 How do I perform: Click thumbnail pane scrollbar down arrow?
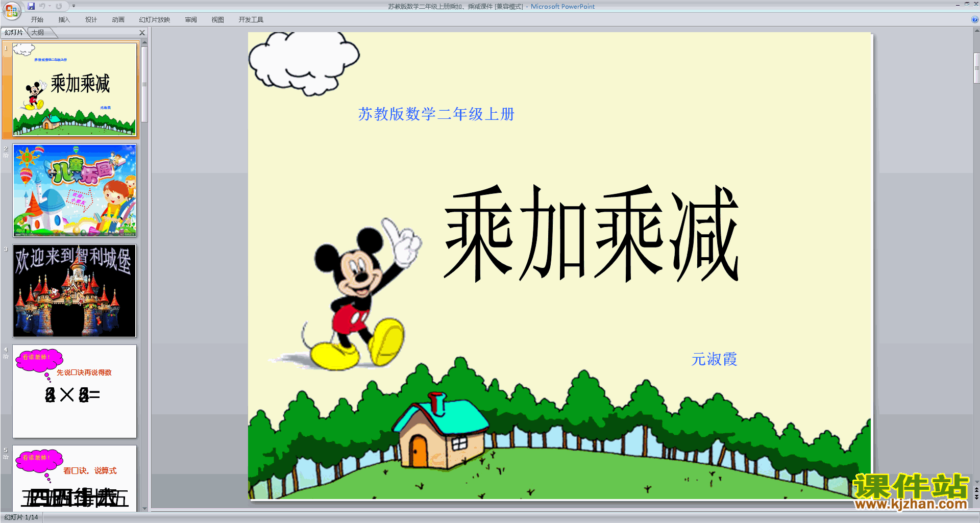144,508
